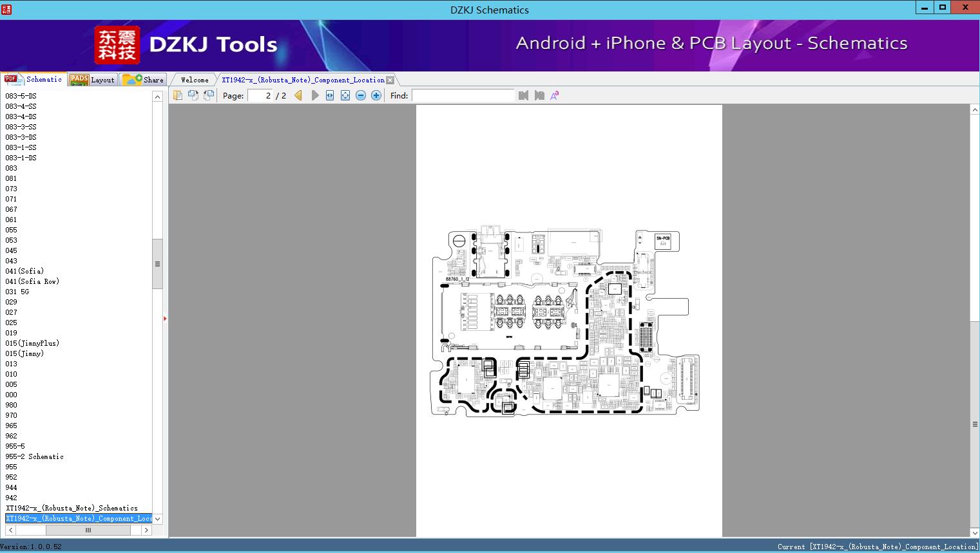The height and width of the screenshot is (553, 980).
Task: Click the sidebar horizontal scrollbar thumb
Action: pyautogui.click(x=88, y=530)
